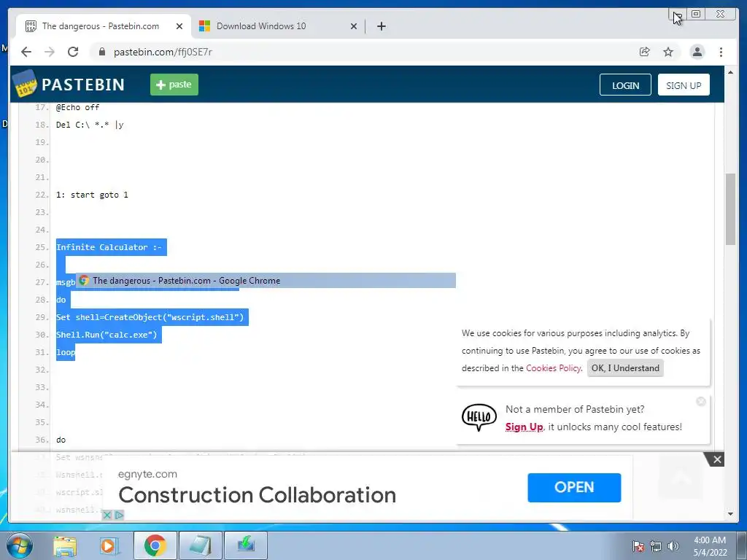Viewport: 747px width, 560px height.
Task: Open the Chrome three-dot menu
Action: pyautogui.click(x=721, y=52)
